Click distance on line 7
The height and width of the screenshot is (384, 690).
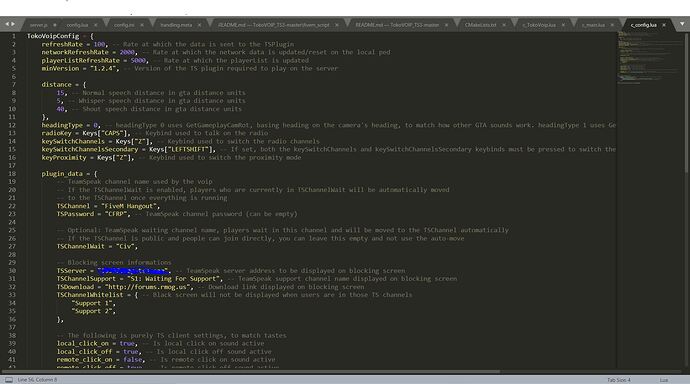pyautogui.click(x=56, y=84)
